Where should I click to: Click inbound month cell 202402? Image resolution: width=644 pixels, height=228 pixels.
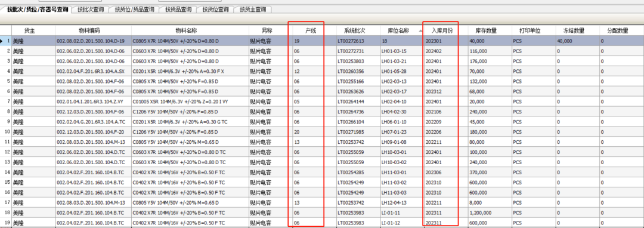point(434,51)
